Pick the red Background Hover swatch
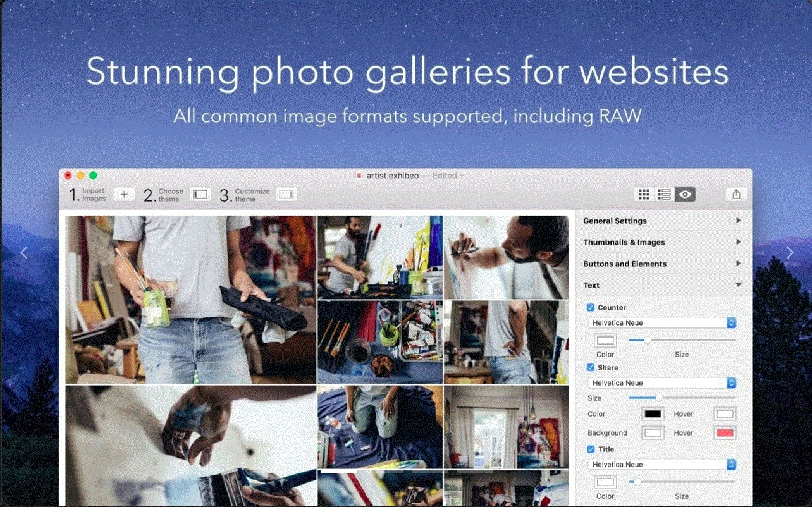The image size is (812, 507). pos(725,433)
